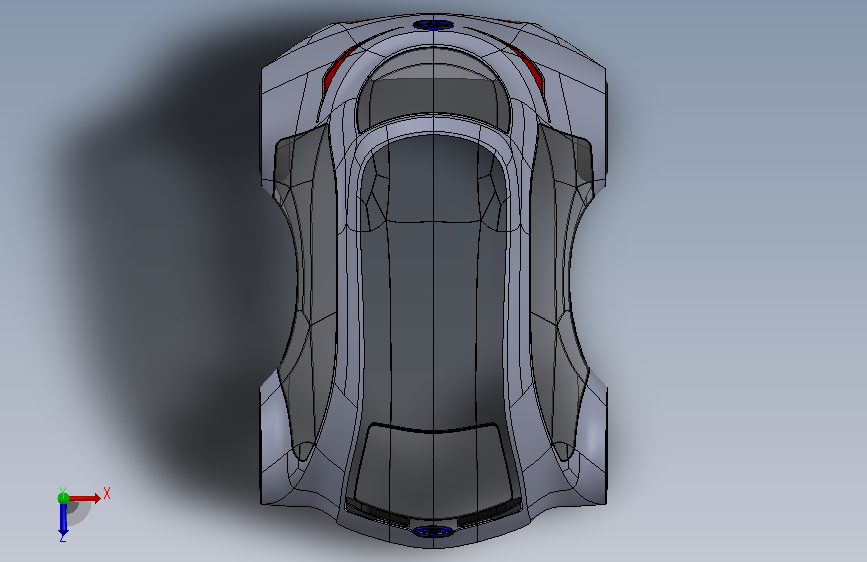The width and height of the screenshot is (867, 562).
Task: Select the blue emblem below the grille vents
Action: click(x=433, y=532)
